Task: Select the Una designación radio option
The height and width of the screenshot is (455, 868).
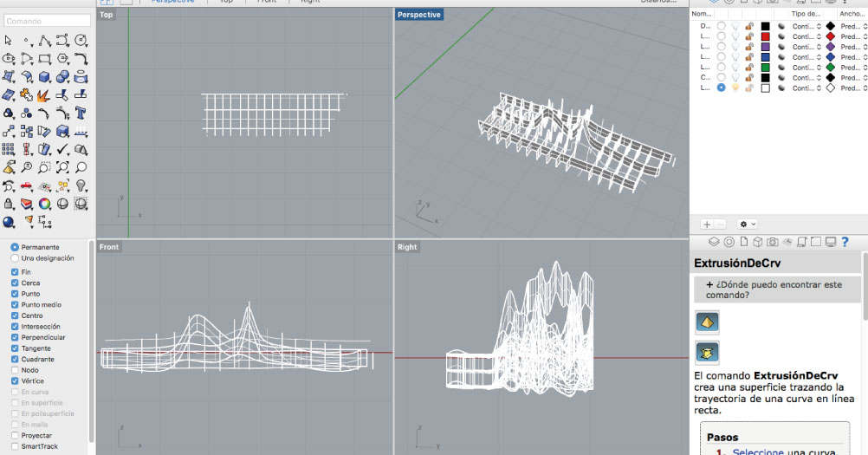Action: (x=15, y=258)
